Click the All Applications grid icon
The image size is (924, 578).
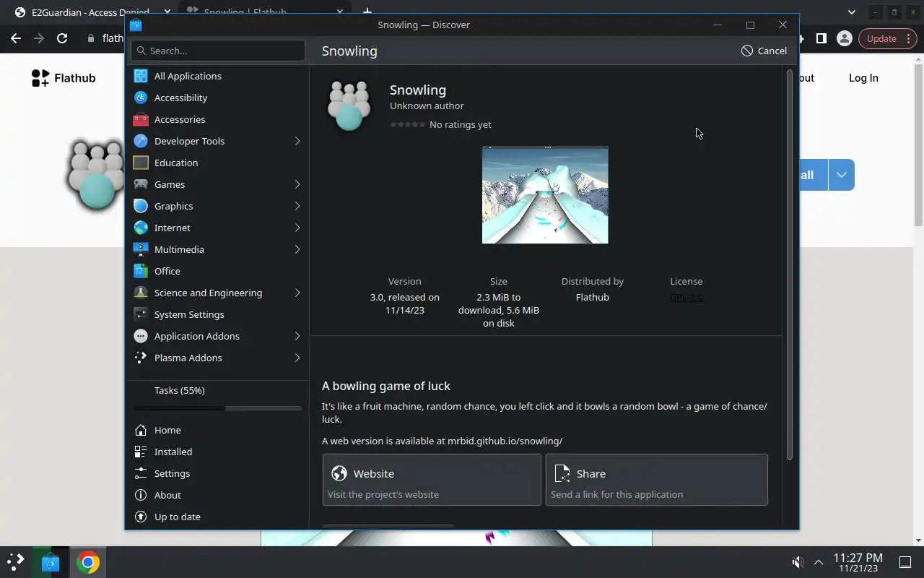click(x=141, y=76)
